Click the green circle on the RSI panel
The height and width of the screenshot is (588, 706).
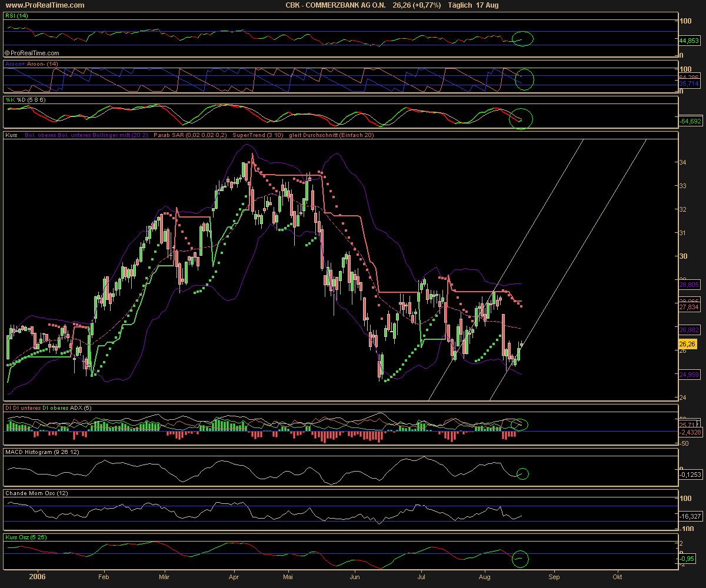(x=523, y=39)
